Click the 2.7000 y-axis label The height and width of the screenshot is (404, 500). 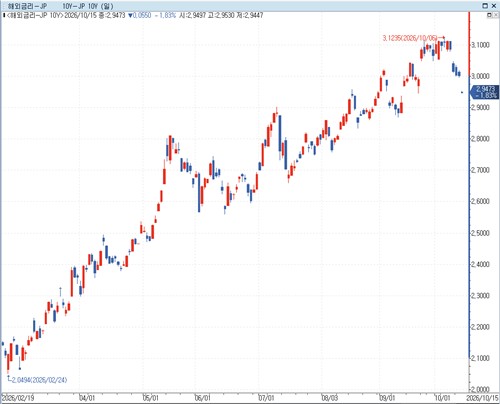click(x=480, y=170)
